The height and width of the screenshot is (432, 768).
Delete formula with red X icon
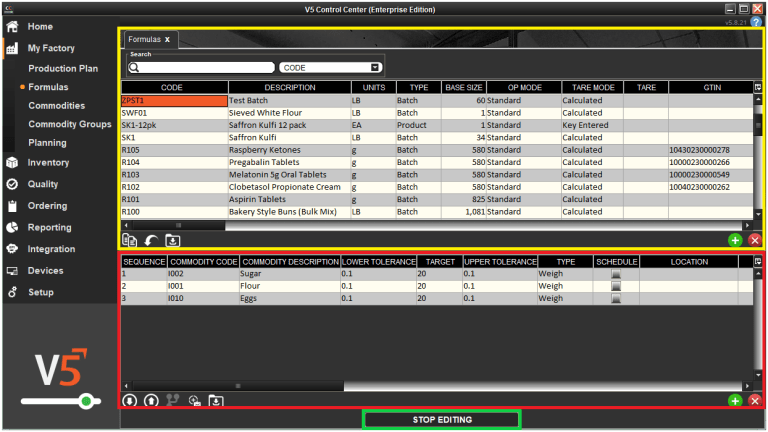coord(755,240)
